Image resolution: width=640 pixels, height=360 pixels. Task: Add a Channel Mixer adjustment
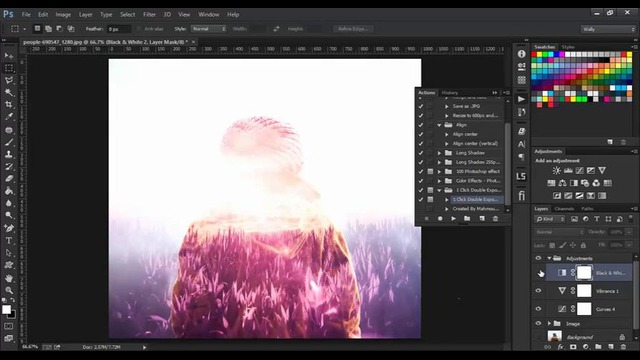(x=596, y=183)
